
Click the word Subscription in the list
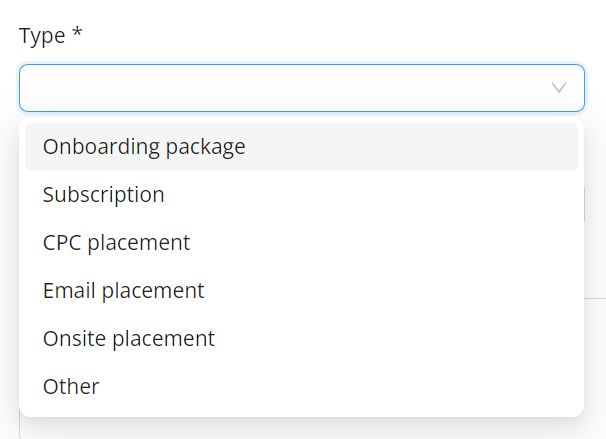tap(104, 195)
